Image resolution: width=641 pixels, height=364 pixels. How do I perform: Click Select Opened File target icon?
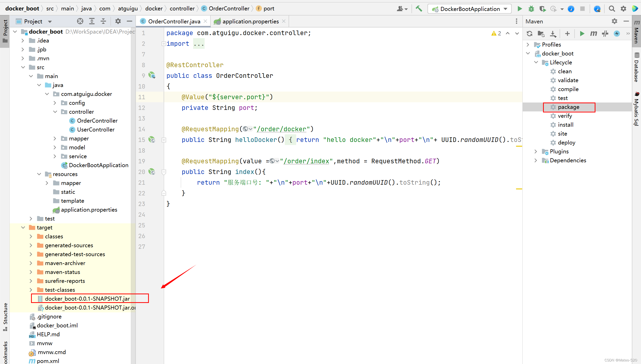click(80, 21)
